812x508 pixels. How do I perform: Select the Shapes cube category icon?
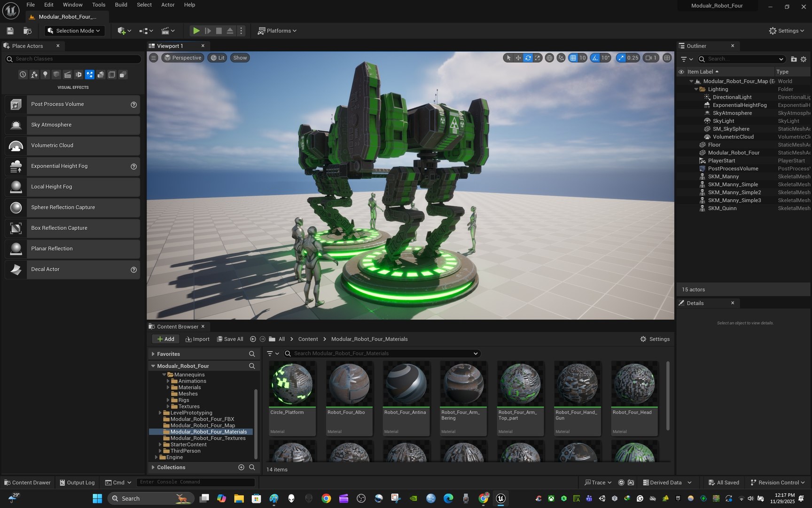(56, 75)
